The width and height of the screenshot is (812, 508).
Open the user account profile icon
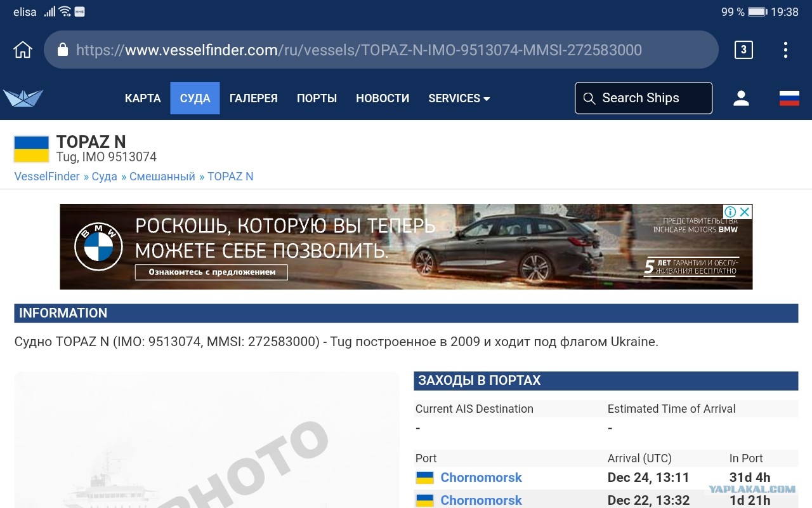[741, 98]
